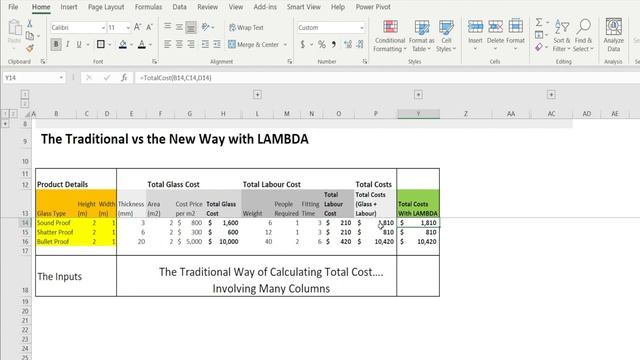Image resolution: width=640 pixels, height=360 pixels.
Task: Open Find & Select menu
Action: [x=583, y=36]
